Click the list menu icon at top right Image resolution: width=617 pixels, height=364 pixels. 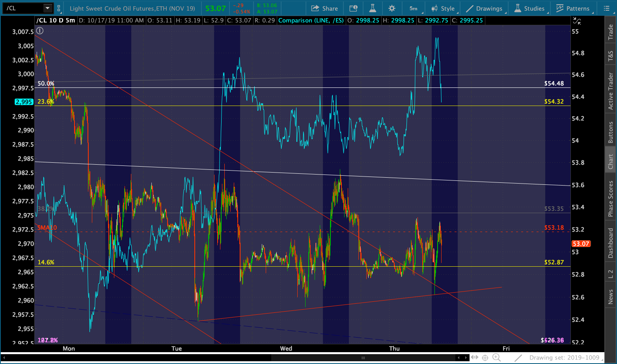pos(606,8)
